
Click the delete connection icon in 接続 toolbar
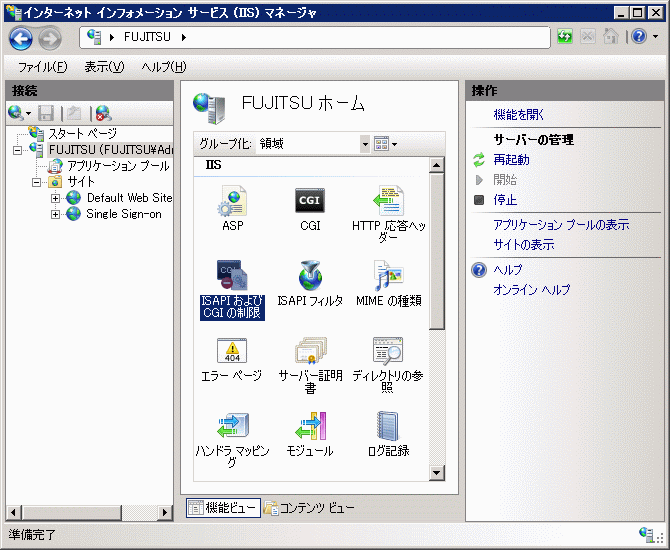click(103, 113)
